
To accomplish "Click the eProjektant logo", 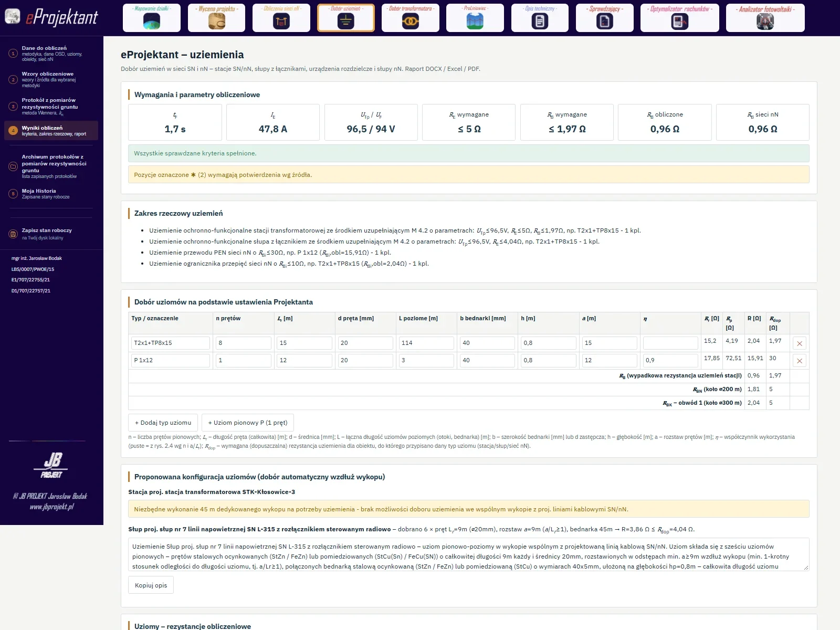I will (x=52, y=17).
